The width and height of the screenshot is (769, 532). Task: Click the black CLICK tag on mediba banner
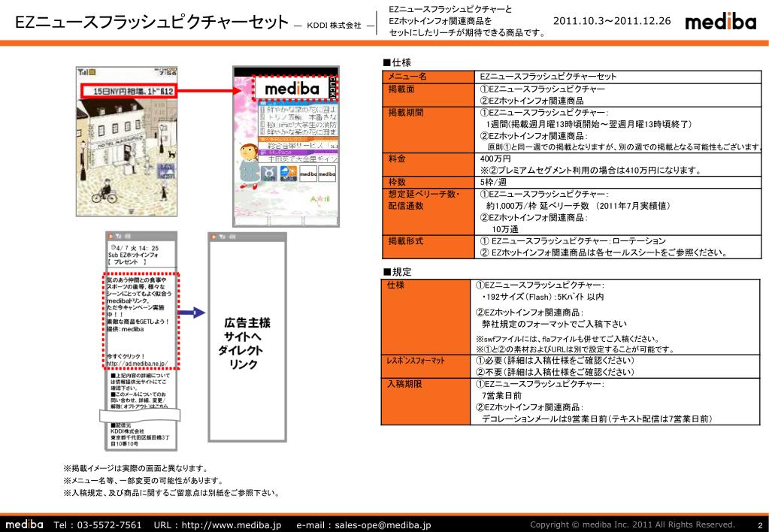point(332,87)
